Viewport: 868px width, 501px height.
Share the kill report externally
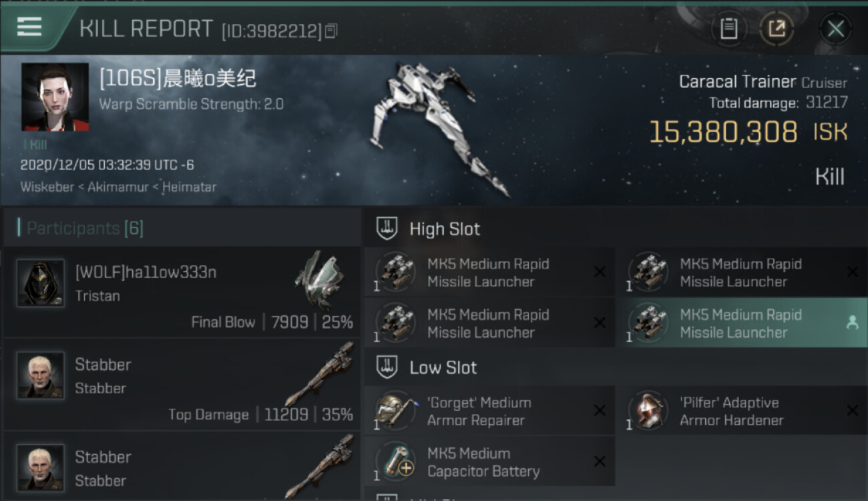click(777, 29)
